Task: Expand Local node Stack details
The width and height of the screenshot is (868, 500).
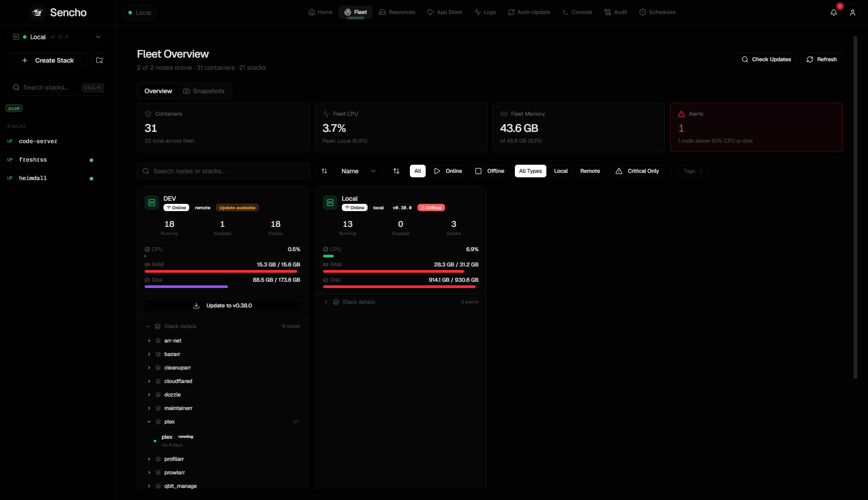Action: pyautogui.click(x=401, y=302)
